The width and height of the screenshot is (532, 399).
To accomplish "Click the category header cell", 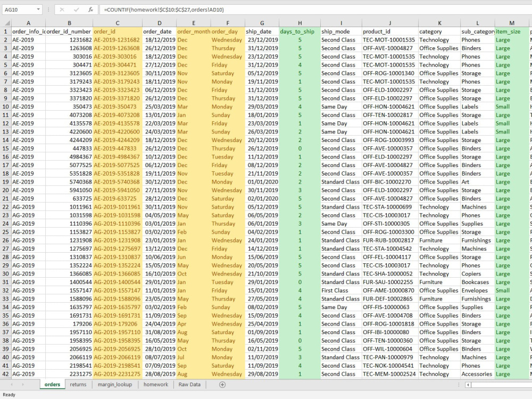I will (439, 31).
